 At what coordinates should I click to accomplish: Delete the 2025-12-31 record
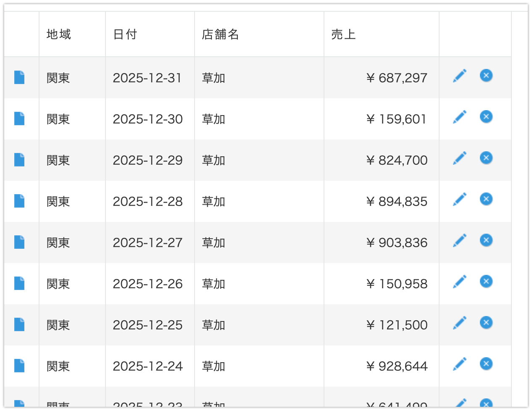pos(486,76)
